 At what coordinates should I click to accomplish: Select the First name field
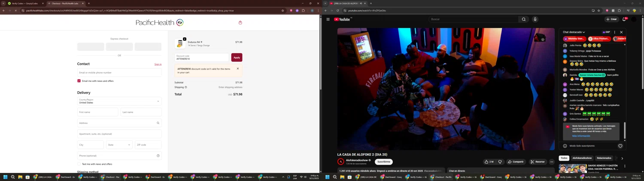(97, 112)
